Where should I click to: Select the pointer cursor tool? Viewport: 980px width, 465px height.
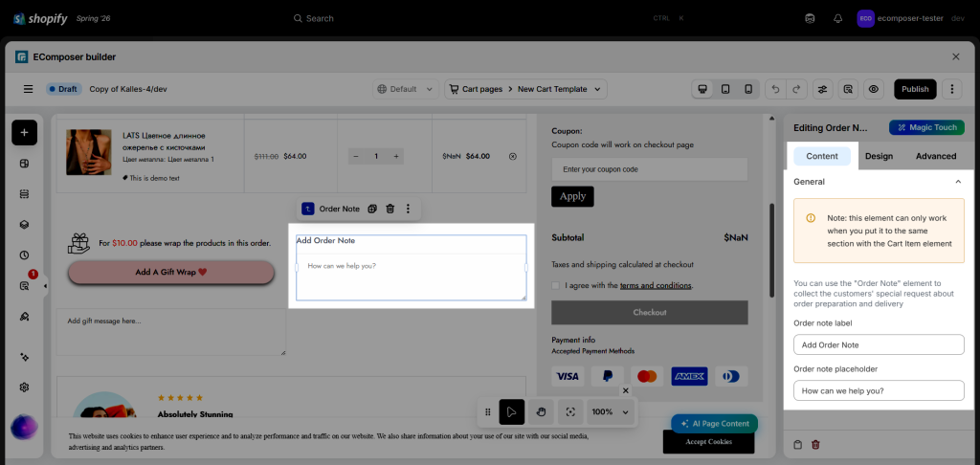pos(512,411)
